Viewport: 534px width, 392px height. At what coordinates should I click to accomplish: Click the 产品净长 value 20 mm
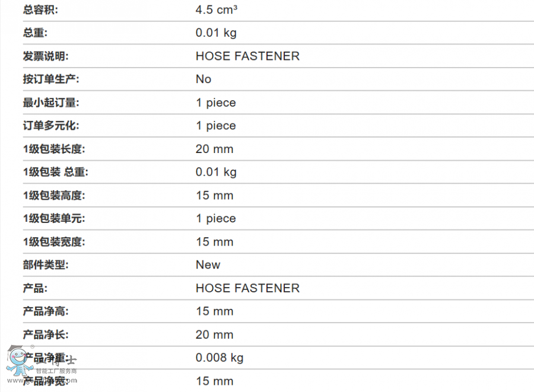click(214, 334)
